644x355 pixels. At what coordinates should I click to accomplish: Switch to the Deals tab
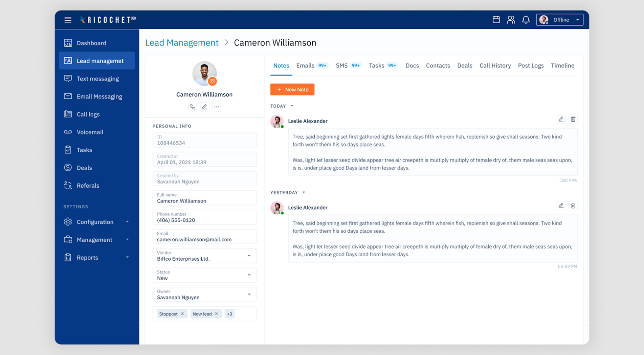[465, 66]
